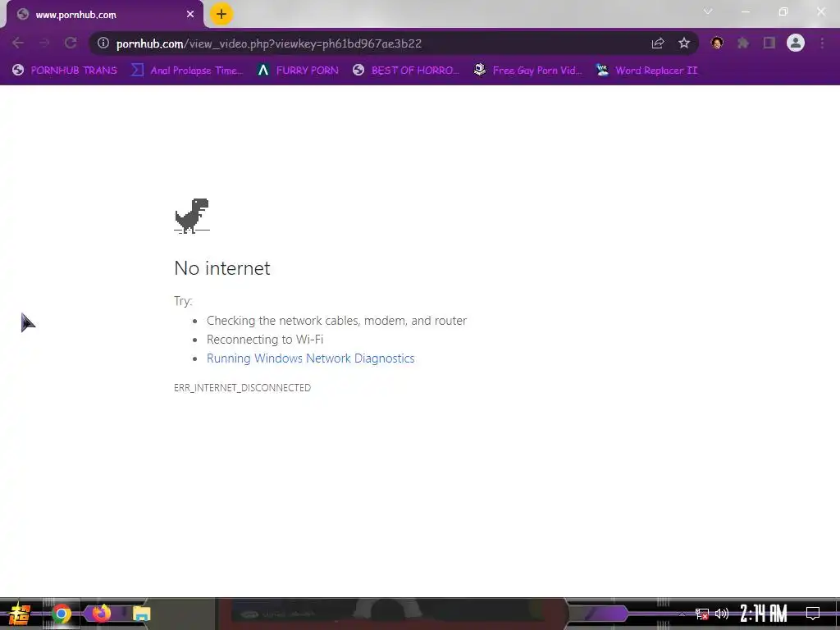Open the 2:14 AM taskbar clock
This screenshot has height=630, width=840.
(x=764, y=614)
